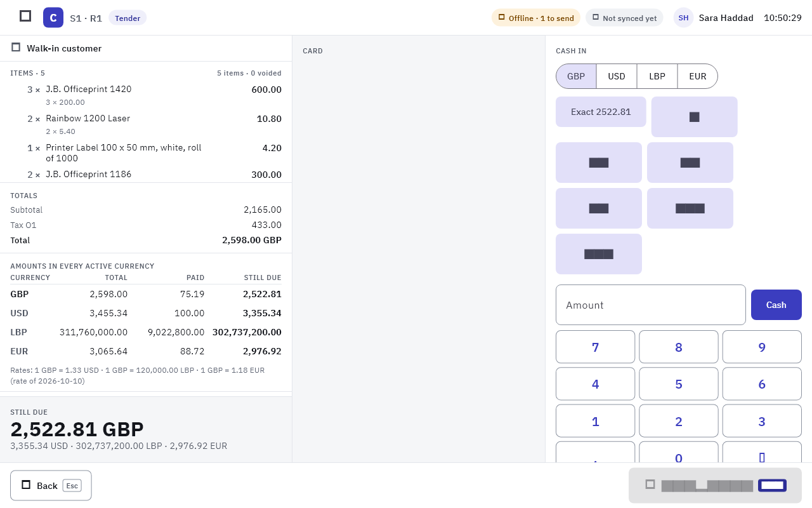The width and height of the screenshot is (812, 508).
Task: Click the Sara Haddad user name
Action: click(726, 18)
